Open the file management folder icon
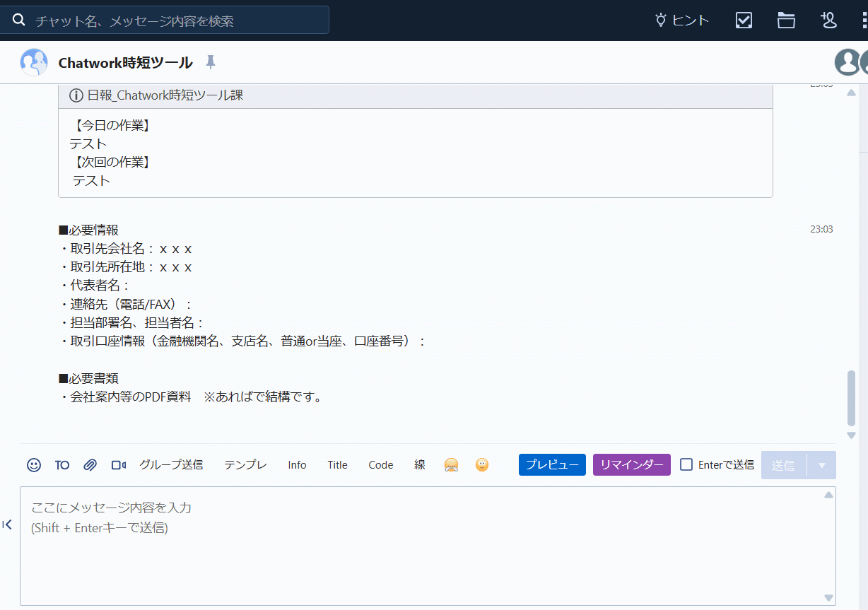 tap(786, 20)
